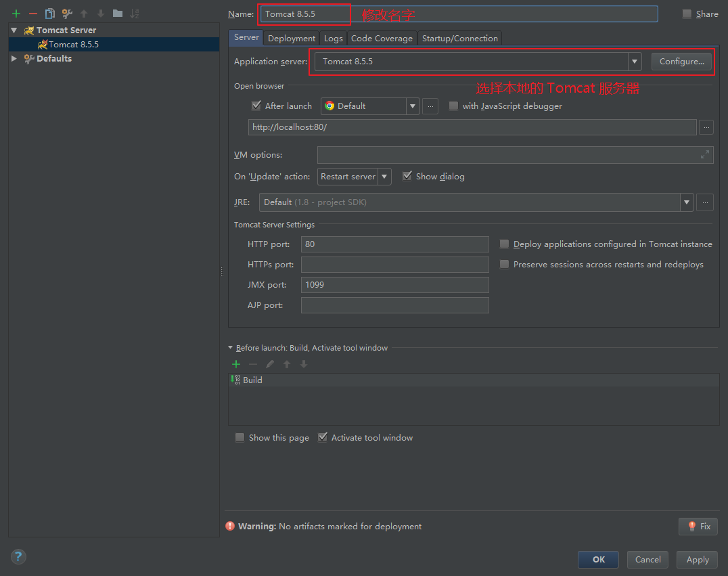Click the help question mark icon
This screenshot has height=576, width=728.
point(18,556)
